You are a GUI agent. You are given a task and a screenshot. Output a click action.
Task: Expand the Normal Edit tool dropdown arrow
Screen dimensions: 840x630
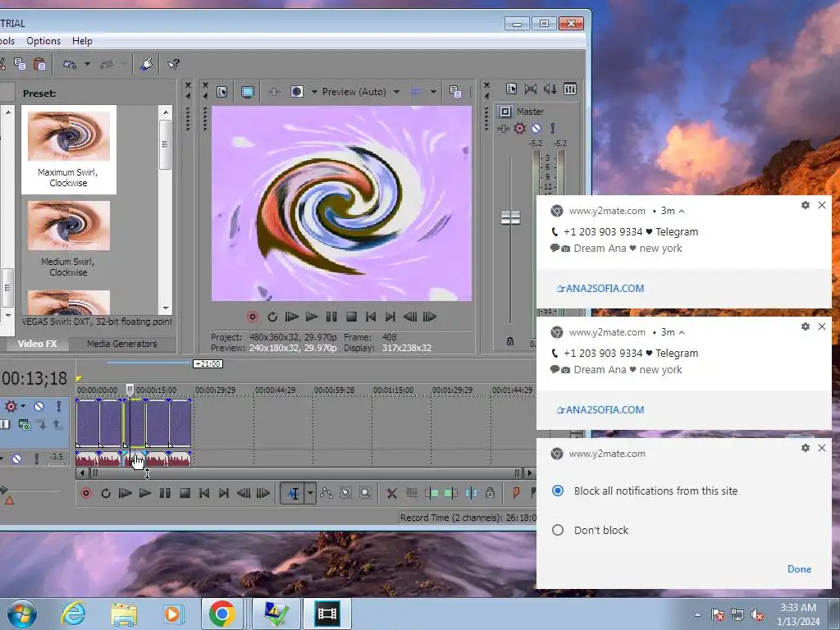coord(310,493)
